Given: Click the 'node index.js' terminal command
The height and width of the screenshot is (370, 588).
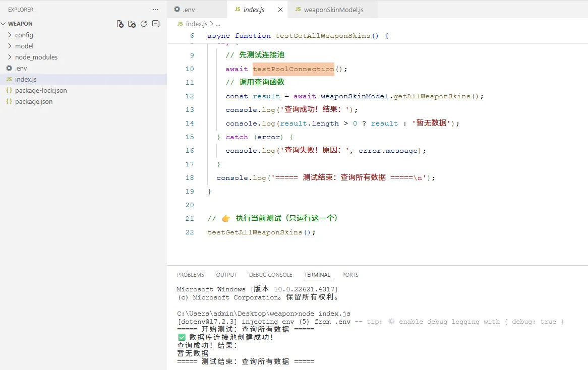Looking at the screenshot, I should point(324,314).
